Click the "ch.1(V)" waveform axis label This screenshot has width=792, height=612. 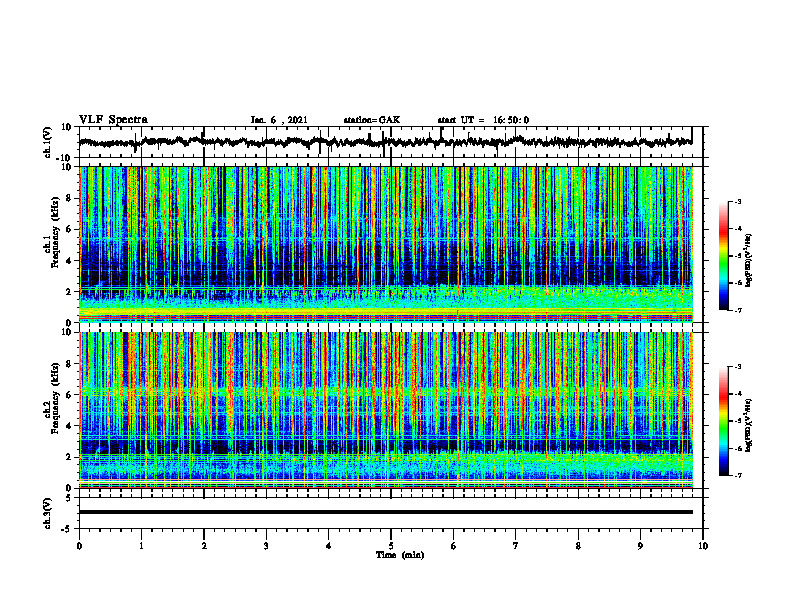point(48,142)
